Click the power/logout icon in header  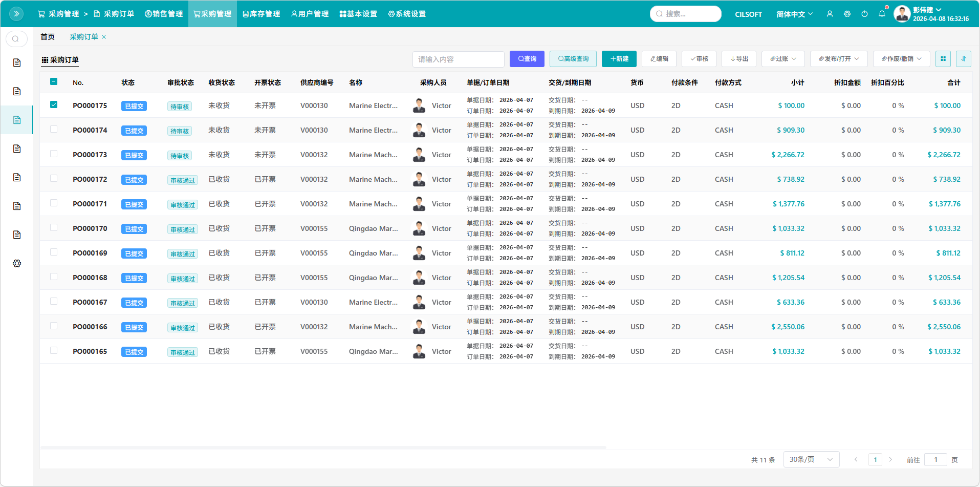coord(864,14)
